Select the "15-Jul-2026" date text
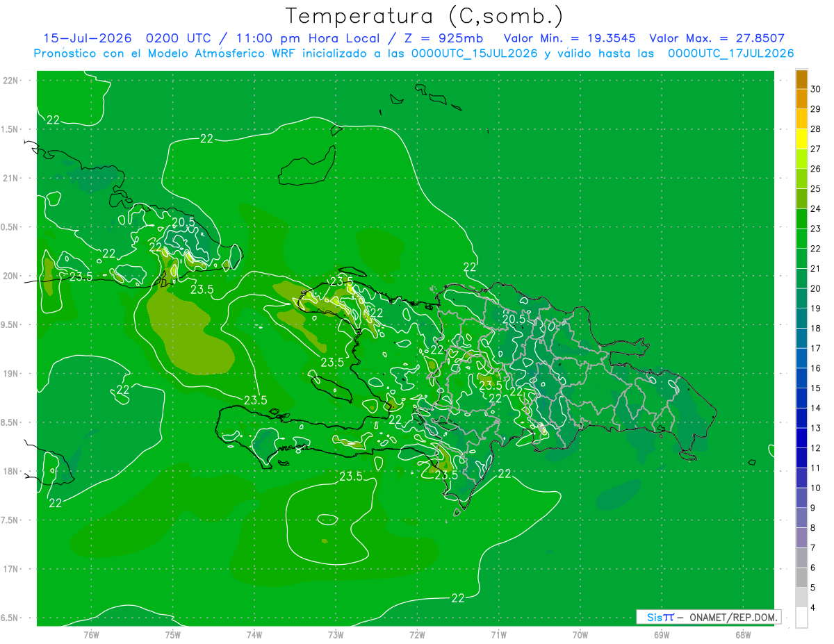 88,38
